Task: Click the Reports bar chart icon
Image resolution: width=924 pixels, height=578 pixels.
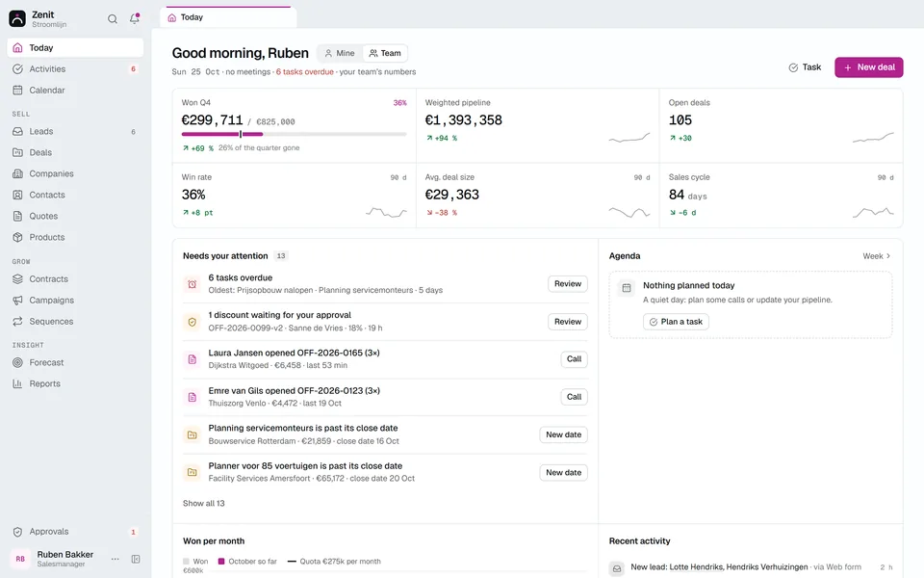Action: tap(17, 384)
